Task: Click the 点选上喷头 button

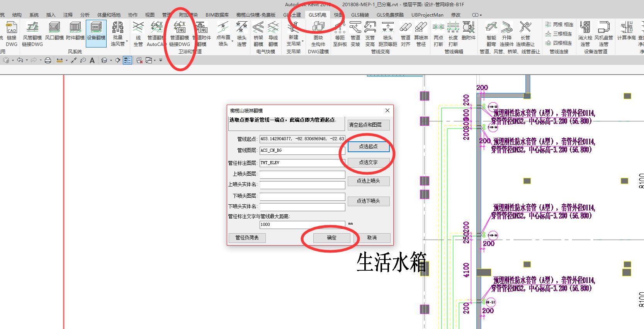Action: point(369,181)
